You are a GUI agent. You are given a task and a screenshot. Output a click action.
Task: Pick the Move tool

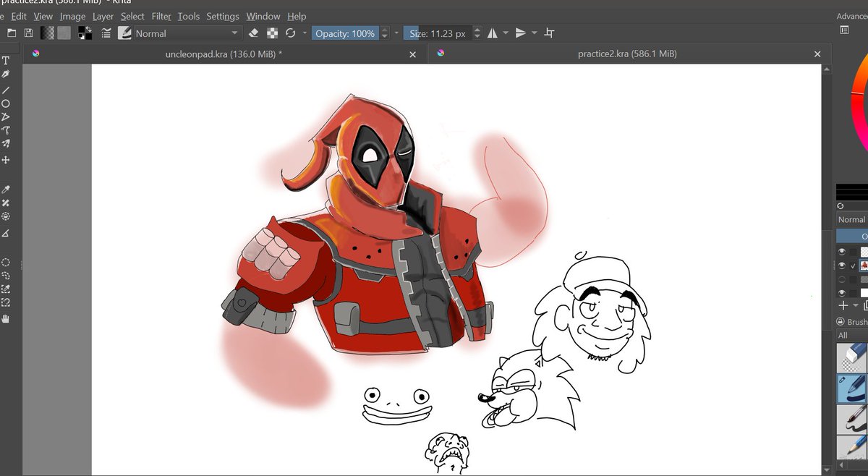(6, 160)
